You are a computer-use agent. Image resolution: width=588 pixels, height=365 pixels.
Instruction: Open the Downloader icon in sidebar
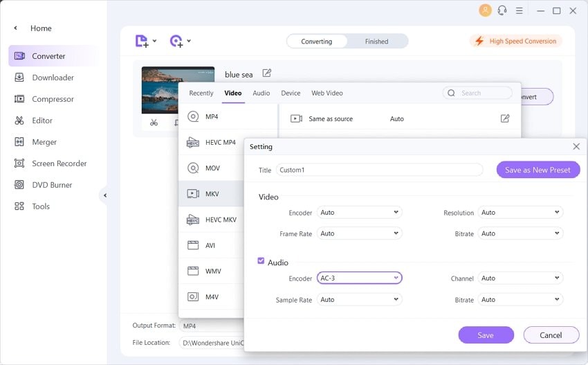[x=19, y=78]
